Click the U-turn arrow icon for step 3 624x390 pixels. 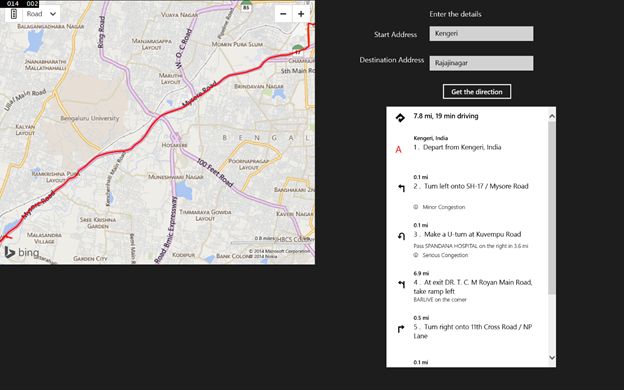(402, 236)
